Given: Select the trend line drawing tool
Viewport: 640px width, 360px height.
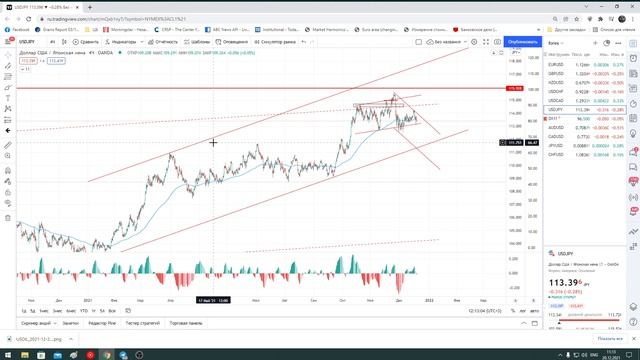Looking at the screenshot, I should [x=8, y=66].
